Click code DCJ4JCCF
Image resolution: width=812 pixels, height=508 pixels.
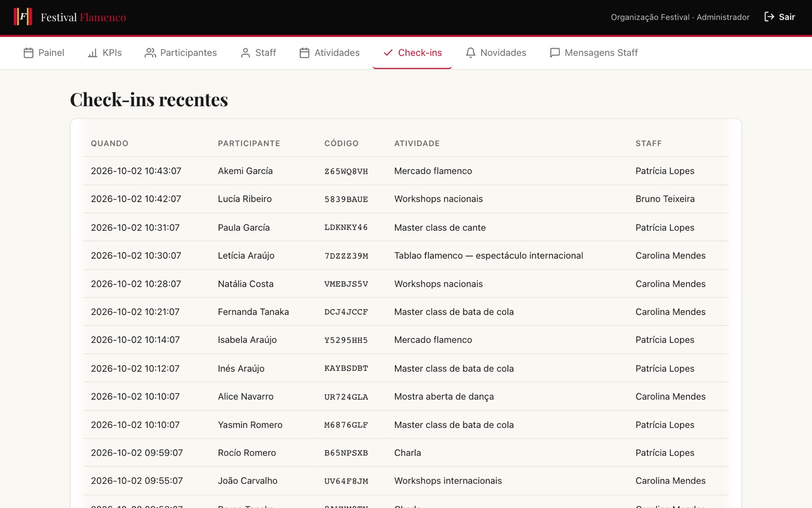tap(346, 312)
